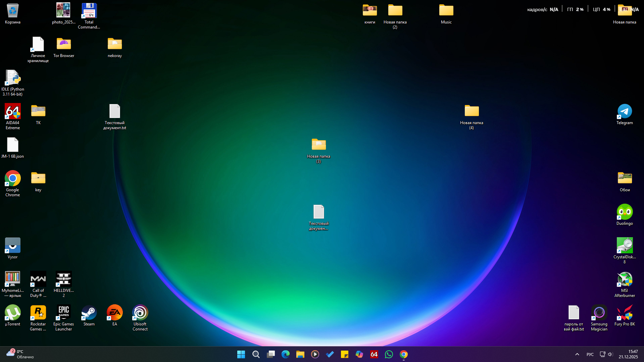Launch the Telegram shortcut

(625, 114)
